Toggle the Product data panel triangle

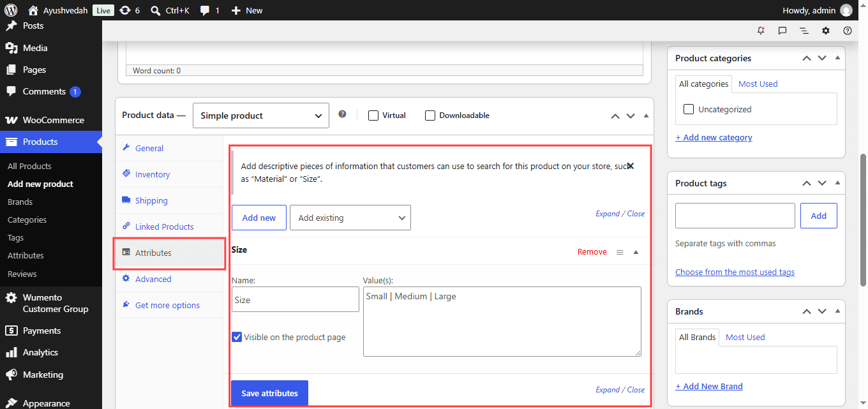pos(646,116)
